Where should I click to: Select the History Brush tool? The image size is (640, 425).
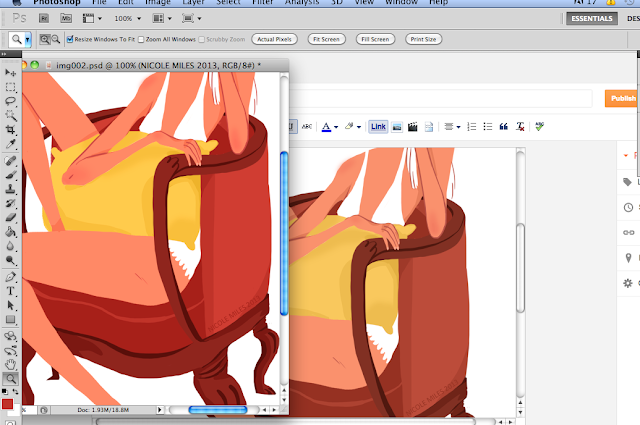coord(10,203)
